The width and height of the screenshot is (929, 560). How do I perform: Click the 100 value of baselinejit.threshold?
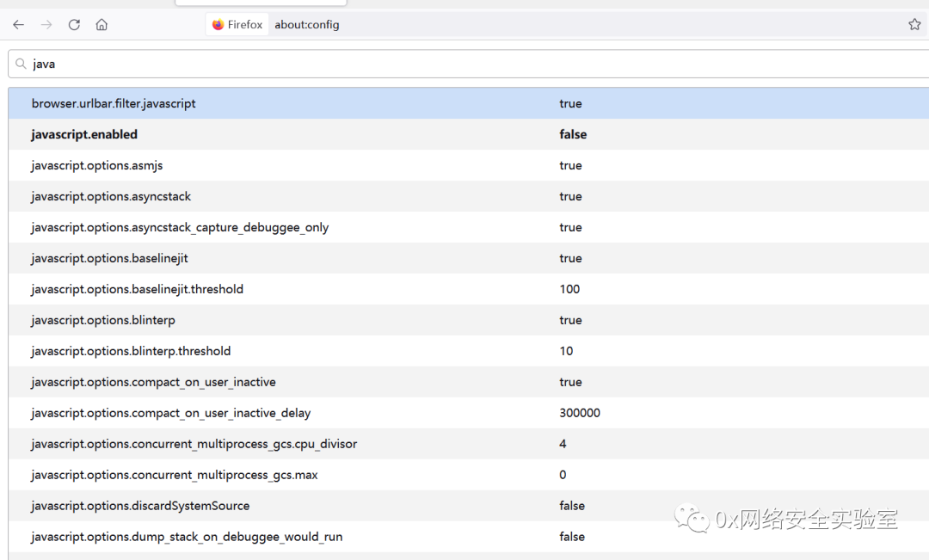click(569, 289)
